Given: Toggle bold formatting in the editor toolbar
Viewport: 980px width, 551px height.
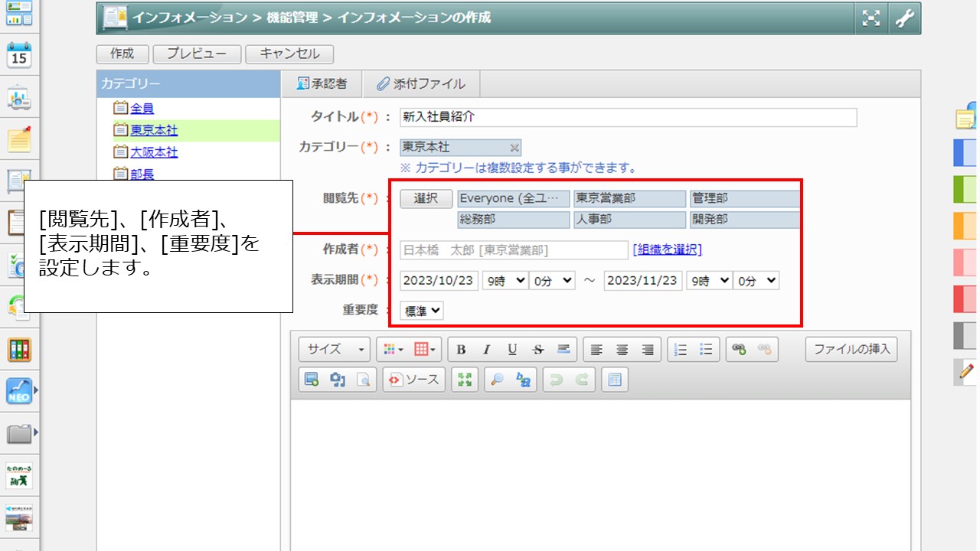Looking at the screenshot, I should (461, 350).
